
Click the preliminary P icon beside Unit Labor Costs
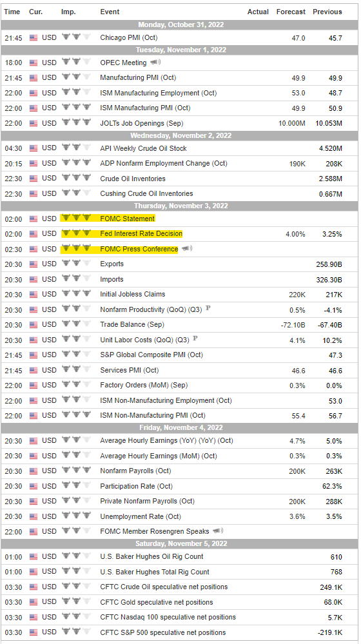click(195, 339)
